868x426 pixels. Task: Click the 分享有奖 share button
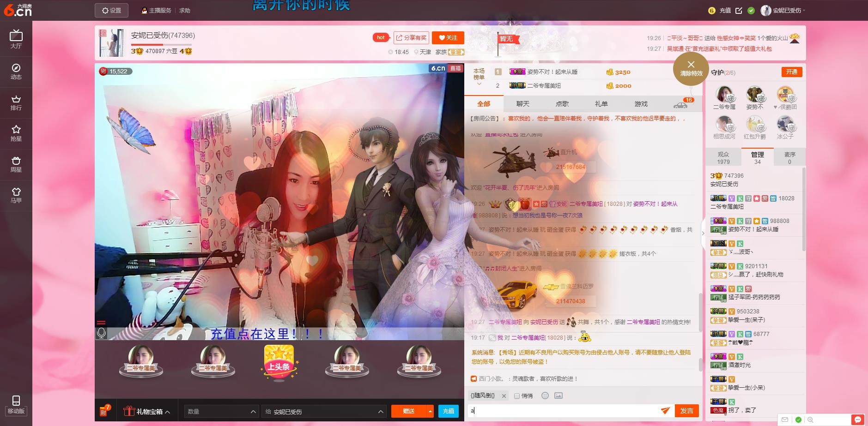point(411,37)
